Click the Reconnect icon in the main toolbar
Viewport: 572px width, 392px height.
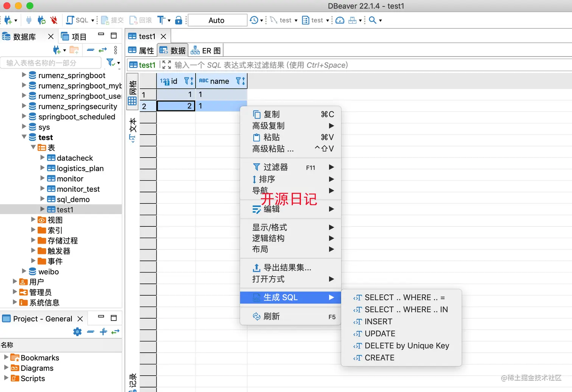pos(42,20)
